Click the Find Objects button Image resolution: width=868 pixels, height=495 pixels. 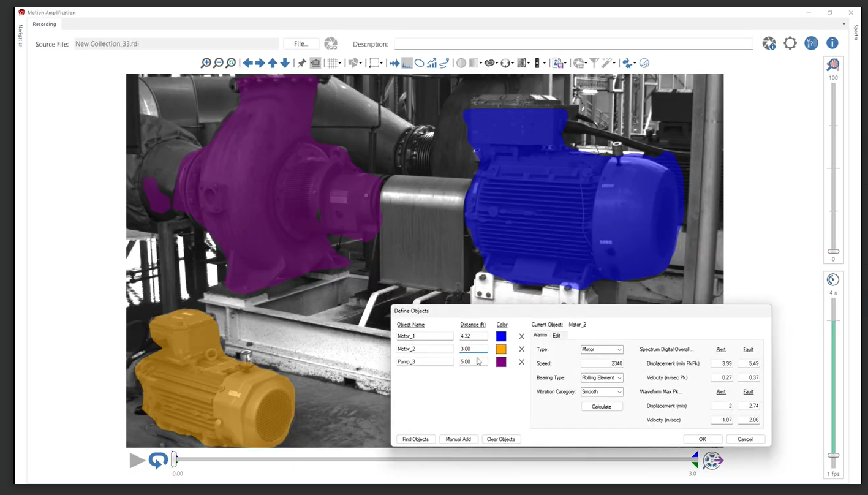(416, 439)
